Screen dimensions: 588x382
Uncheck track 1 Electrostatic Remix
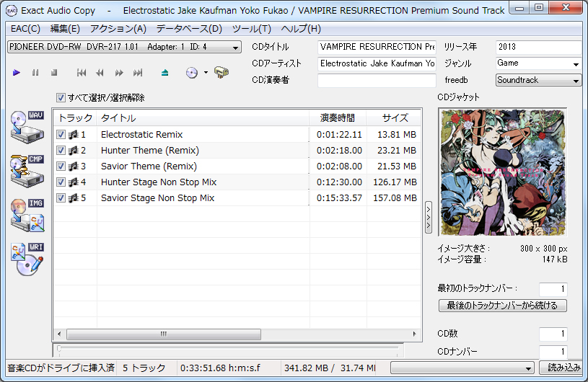click(61, 135)
